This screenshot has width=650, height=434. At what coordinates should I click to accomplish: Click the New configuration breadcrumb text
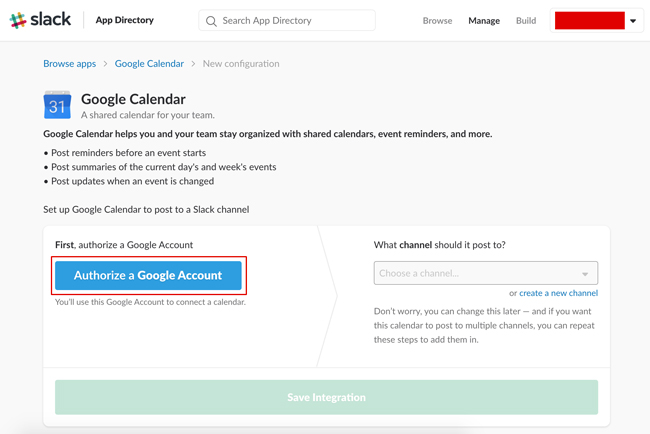241,63
